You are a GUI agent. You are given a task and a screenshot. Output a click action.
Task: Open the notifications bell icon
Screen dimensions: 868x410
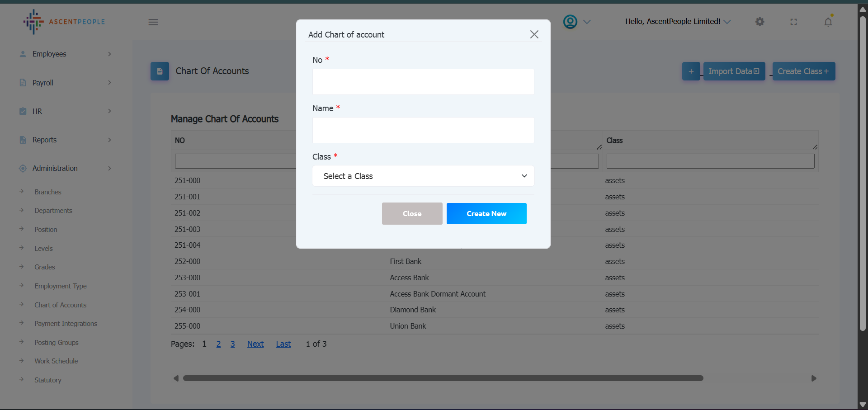point(828,22)
